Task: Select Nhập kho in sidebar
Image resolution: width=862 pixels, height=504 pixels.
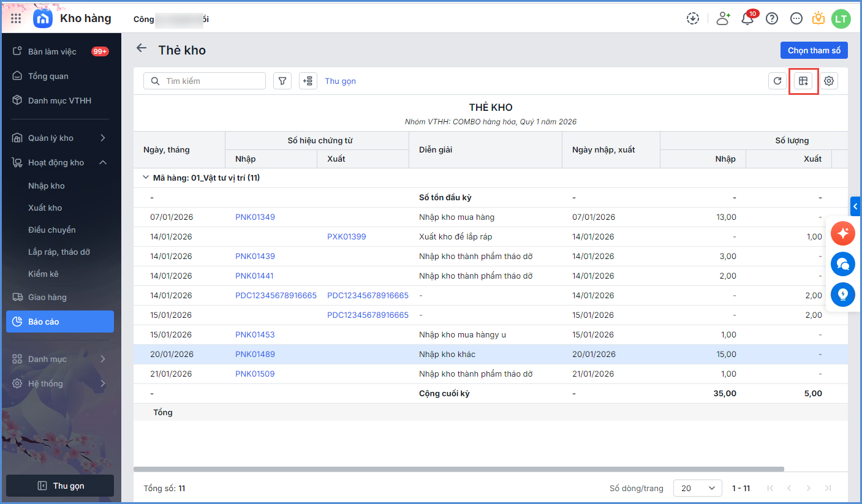Action: (47, 186)
